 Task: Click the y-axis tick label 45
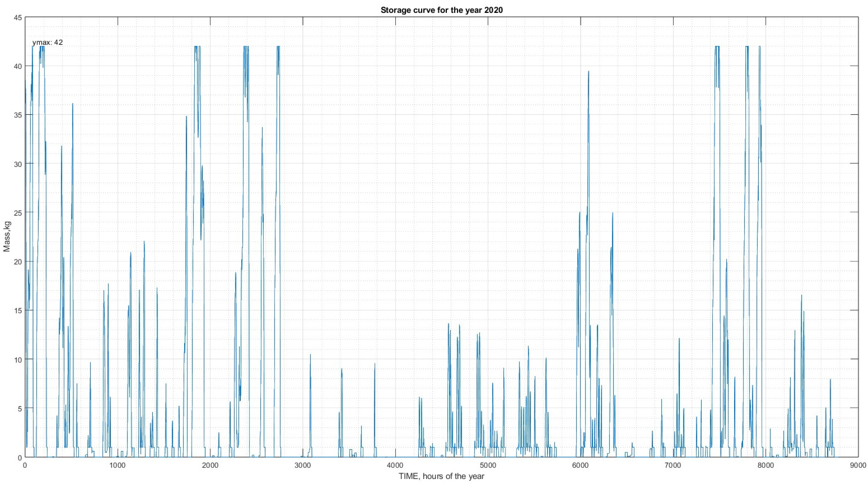click(18, 18)
